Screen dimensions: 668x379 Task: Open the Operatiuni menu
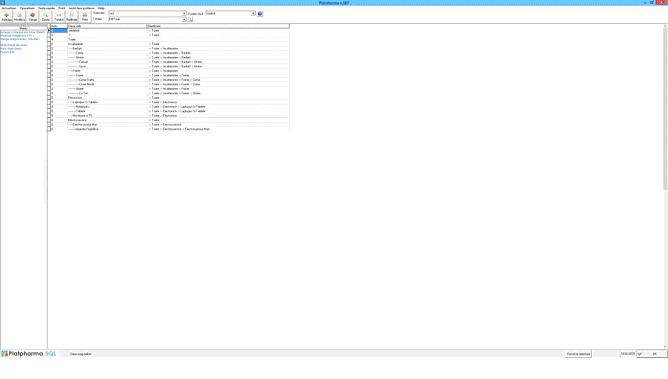27,8
